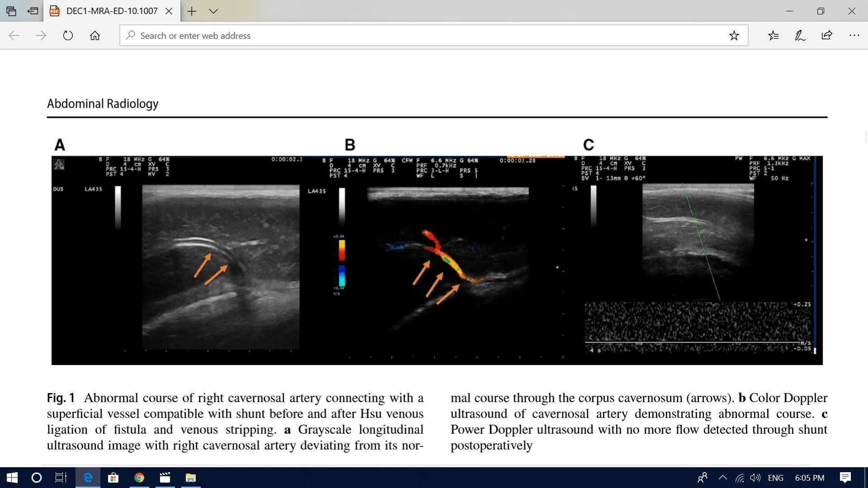868x488 pixels.
Task: Refresh the current page
Action: [x=68, y=36]
